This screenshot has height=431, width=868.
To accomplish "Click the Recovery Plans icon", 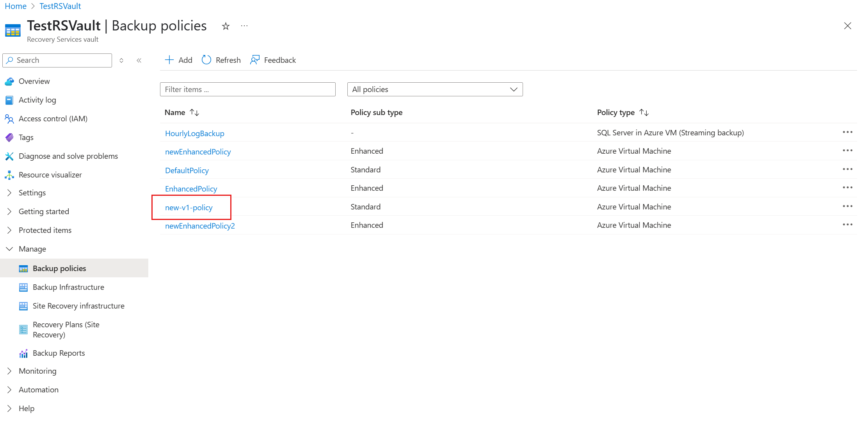I will 23,330.
